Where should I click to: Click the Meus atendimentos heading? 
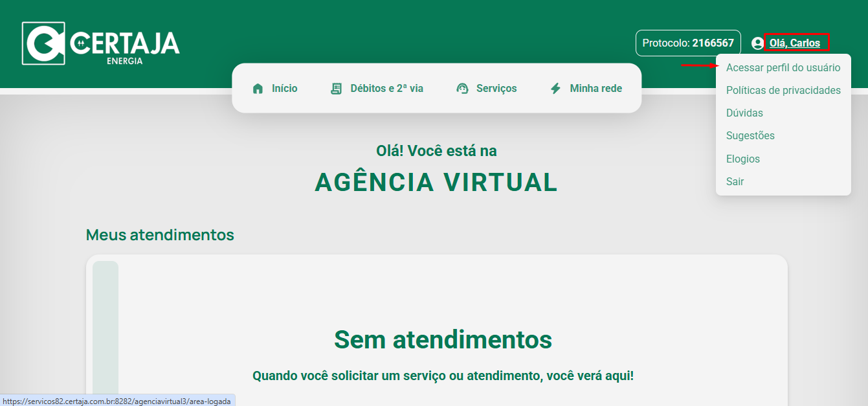tap(160, 234)
